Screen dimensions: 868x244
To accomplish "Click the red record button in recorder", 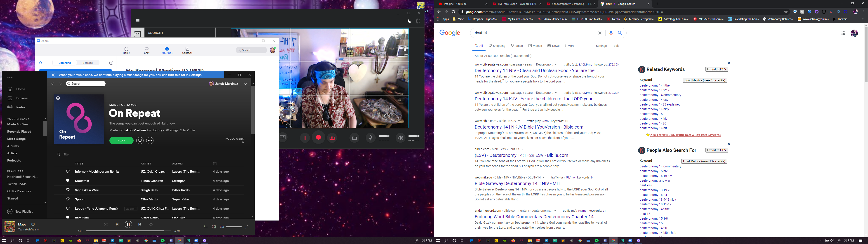I will point(318,138).
